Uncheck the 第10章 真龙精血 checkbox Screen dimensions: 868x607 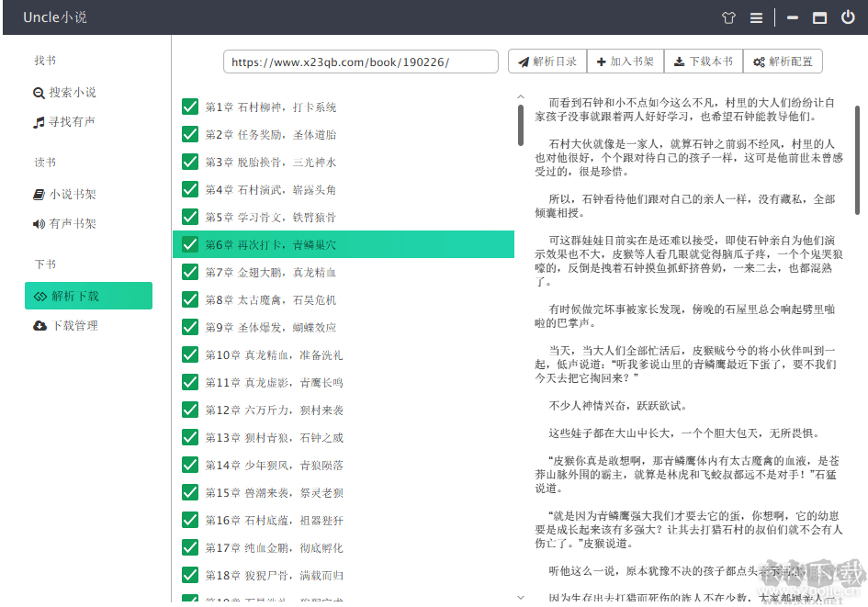point(189,354)
